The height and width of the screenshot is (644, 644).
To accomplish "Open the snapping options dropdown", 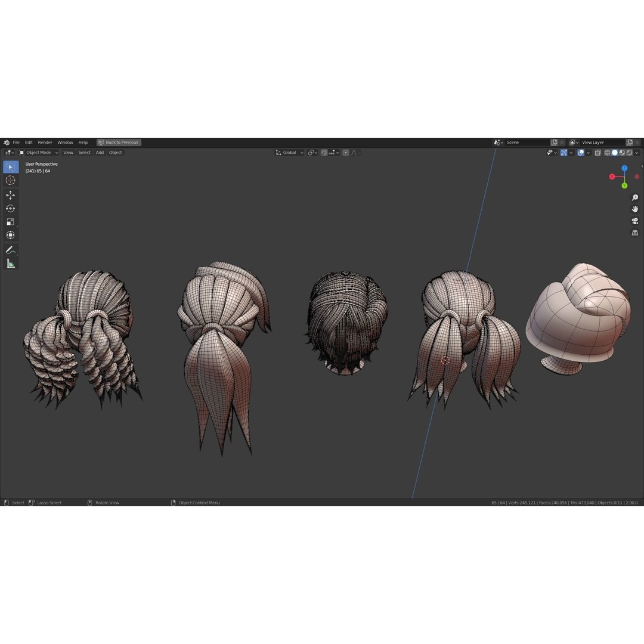I will (334, 153).
